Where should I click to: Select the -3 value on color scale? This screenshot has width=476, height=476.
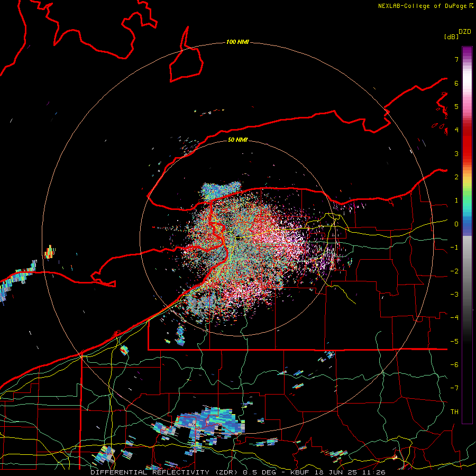[454, 295]
